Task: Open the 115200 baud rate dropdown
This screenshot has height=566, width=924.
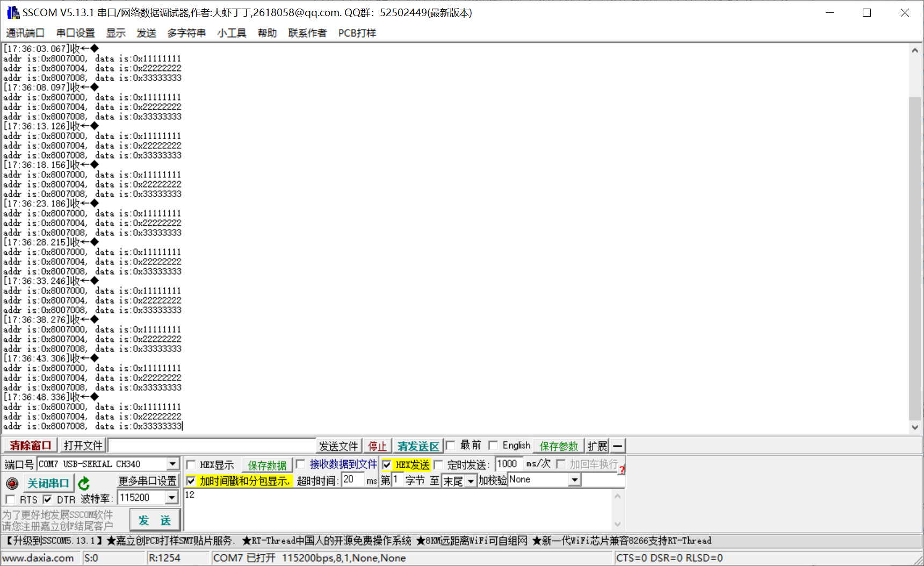Action: coord(172,497)
